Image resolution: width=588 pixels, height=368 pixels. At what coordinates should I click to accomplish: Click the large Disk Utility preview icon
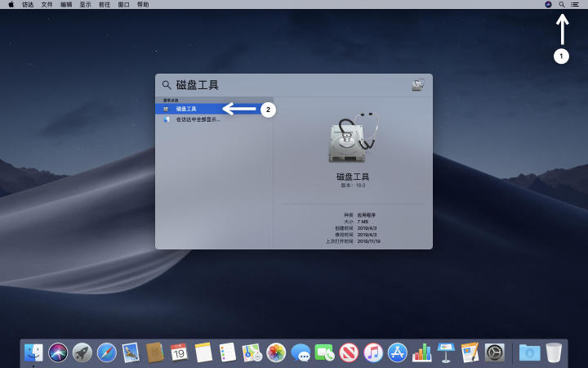[354, 137]
